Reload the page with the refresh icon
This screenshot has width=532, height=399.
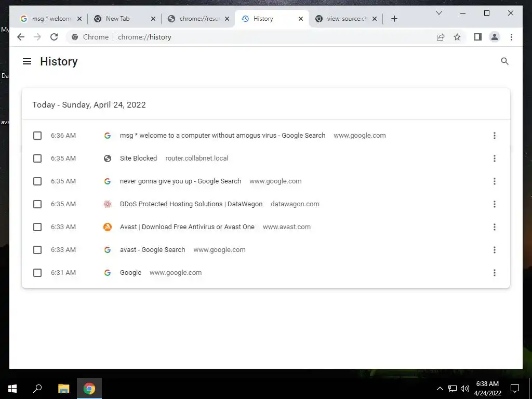[x=54, y=37]
